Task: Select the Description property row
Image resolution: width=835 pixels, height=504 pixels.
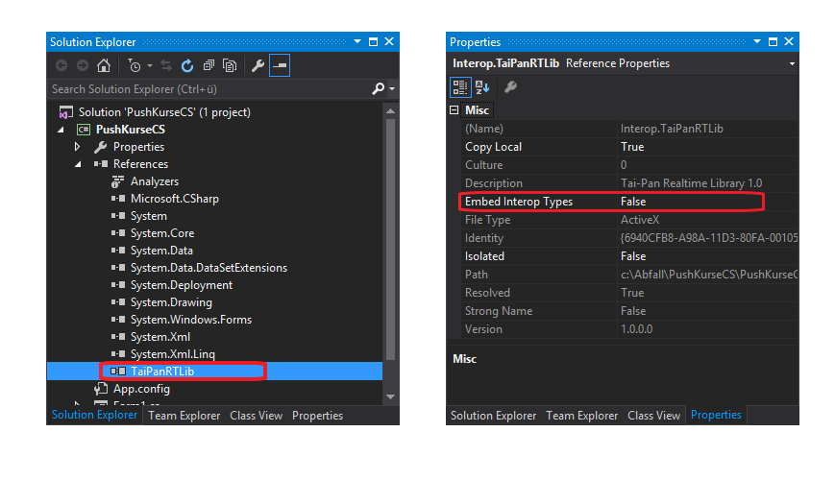Action: click(x=629, y=183)
